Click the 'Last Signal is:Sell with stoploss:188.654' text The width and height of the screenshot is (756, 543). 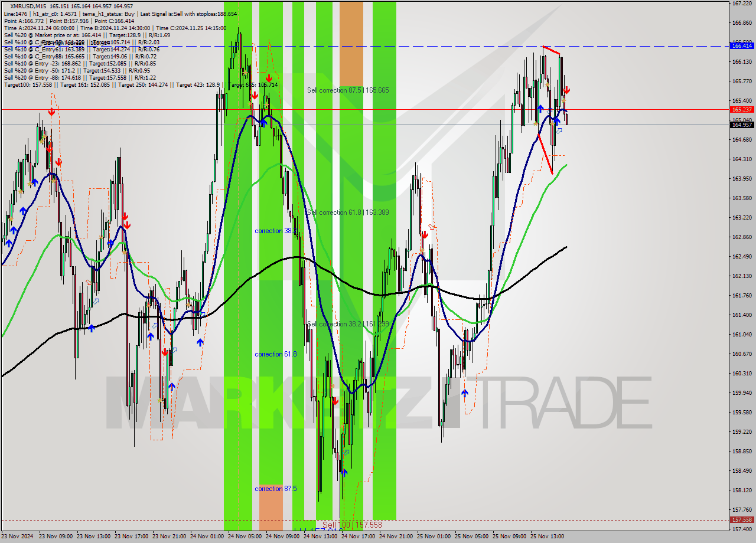pos(188,14)
